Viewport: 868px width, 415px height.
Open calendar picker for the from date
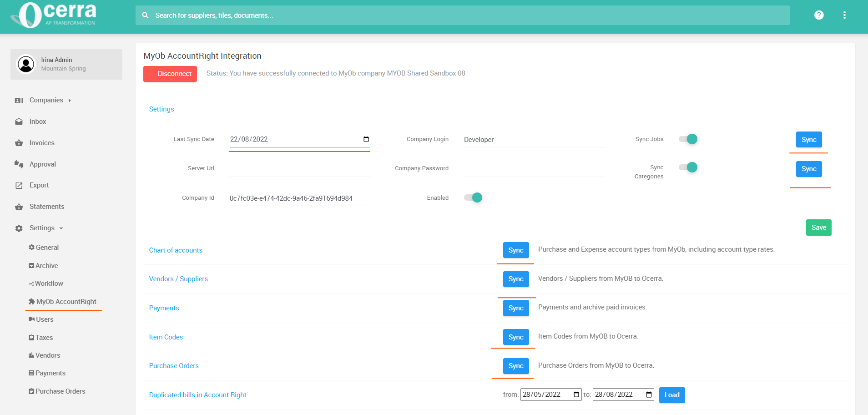click(x=576, y=395)
